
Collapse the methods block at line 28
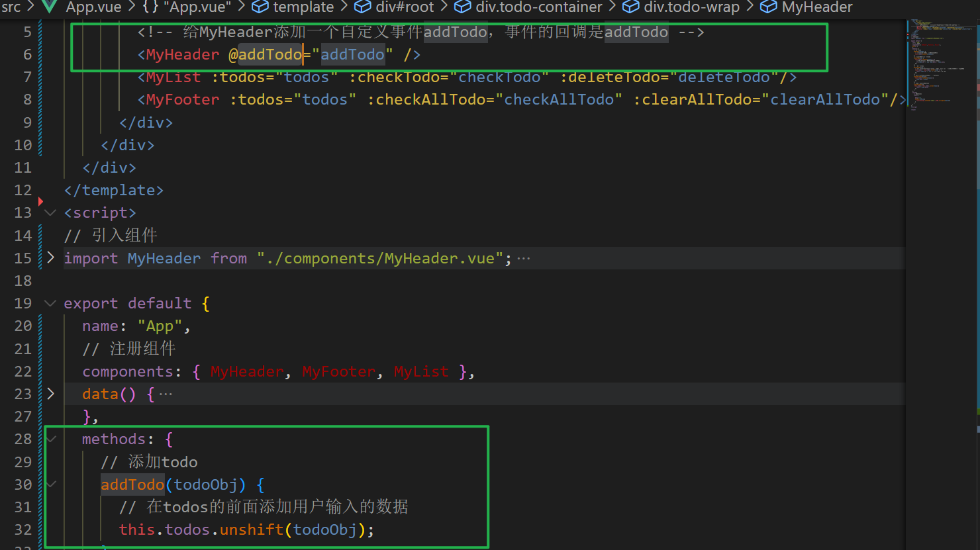[52, 439]
